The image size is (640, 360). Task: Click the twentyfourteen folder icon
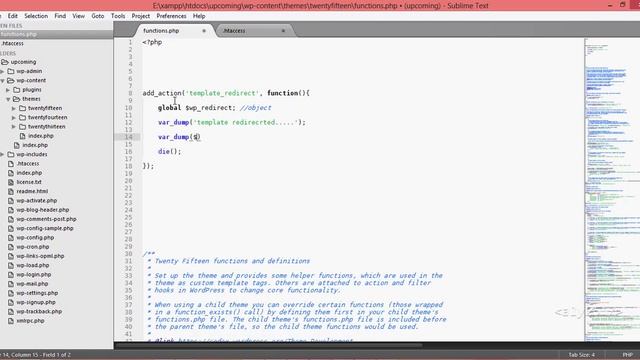pos(22,118)
